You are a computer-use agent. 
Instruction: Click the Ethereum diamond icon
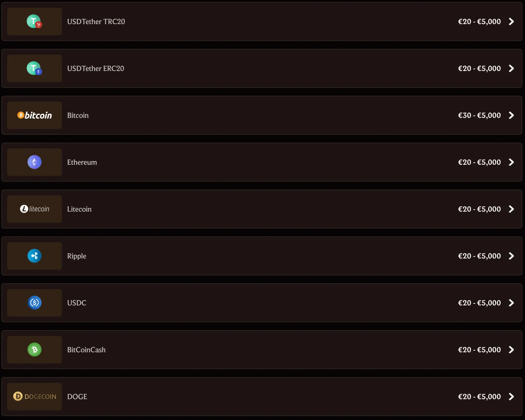tap(35, 162)
